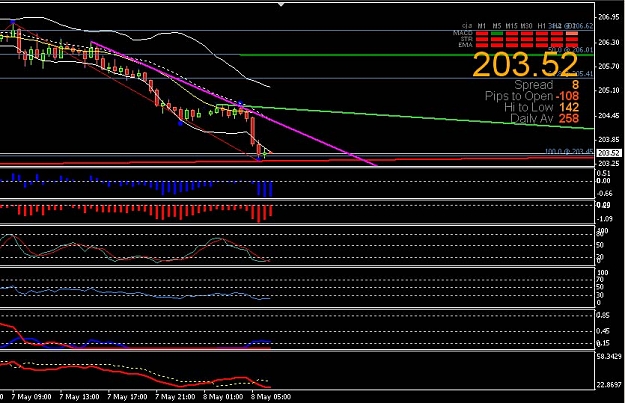This screenshot has width=625, height=403.
Task: Click the -1.09 red histogram scale value
Action: (x=605, y=219)
